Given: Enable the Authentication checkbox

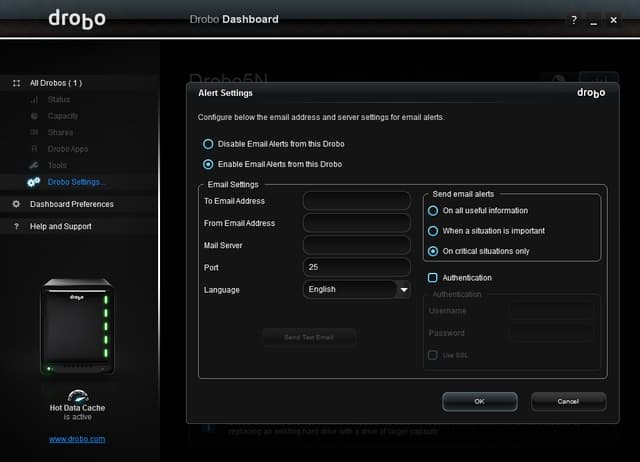Looking at the screenshot, I should [433, 278].
